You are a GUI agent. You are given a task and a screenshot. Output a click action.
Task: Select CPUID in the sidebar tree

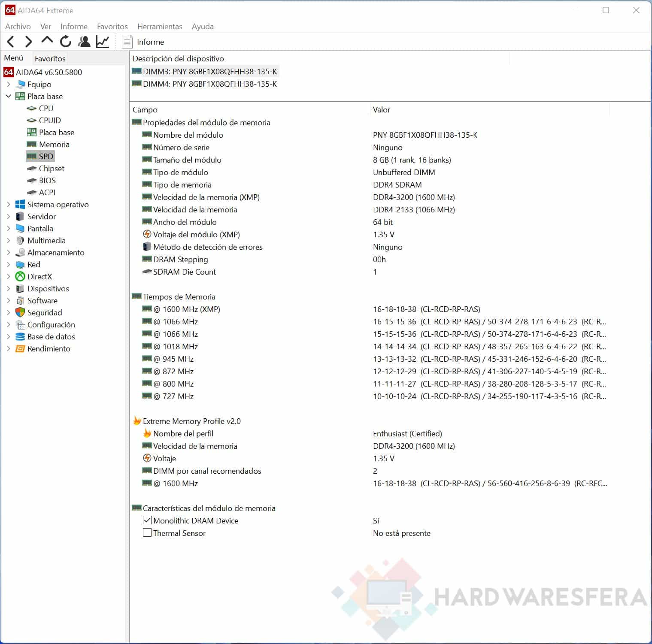50,120
